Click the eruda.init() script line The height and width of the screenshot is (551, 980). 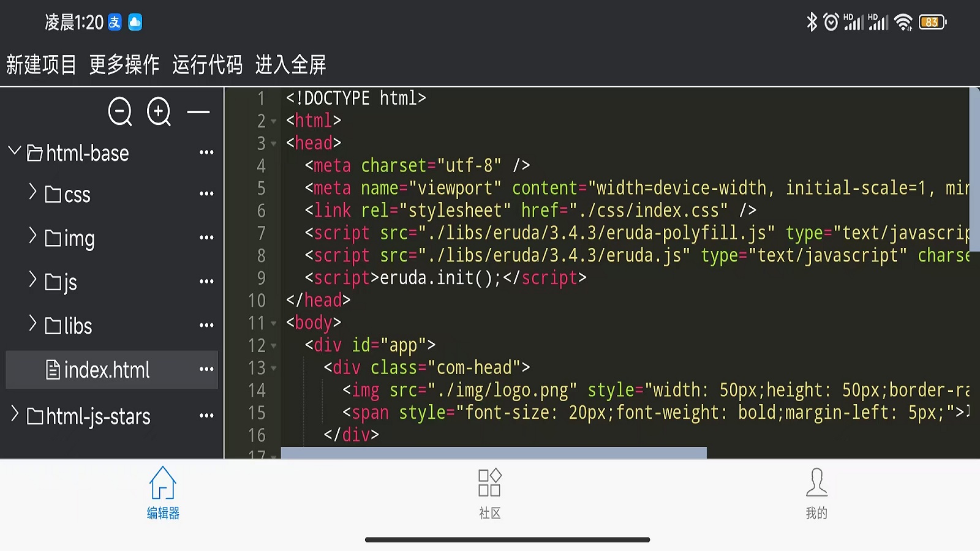tap(445, 278)
